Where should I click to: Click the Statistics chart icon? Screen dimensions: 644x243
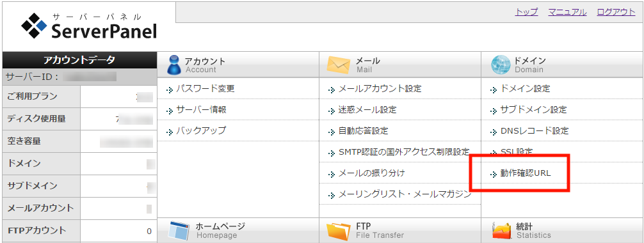503,231
